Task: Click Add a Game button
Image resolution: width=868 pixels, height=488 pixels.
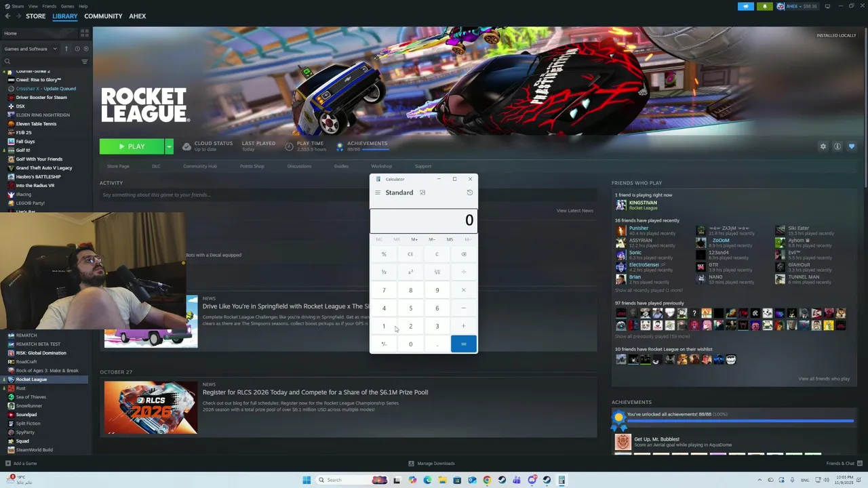Action: point(20,464)
